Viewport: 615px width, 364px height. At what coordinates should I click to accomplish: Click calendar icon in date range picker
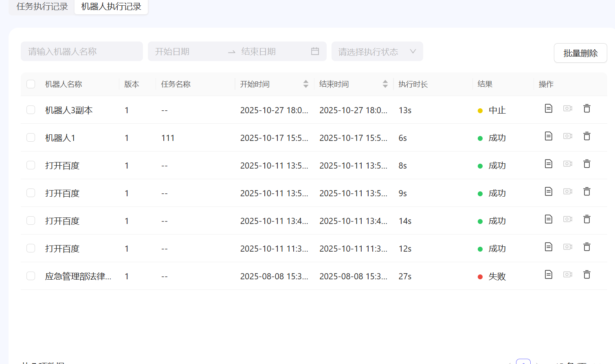coord(315,51)
